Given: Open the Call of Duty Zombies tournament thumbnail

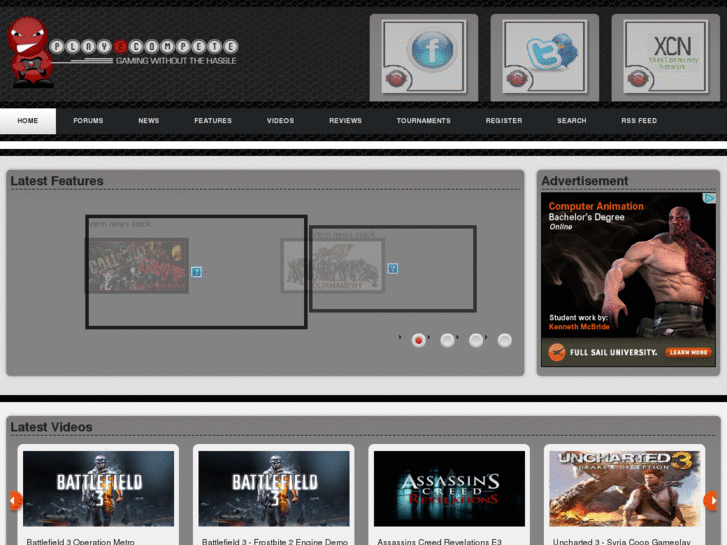Looking at the screenshot, I should pyautogui.click(x=137, y=266).
